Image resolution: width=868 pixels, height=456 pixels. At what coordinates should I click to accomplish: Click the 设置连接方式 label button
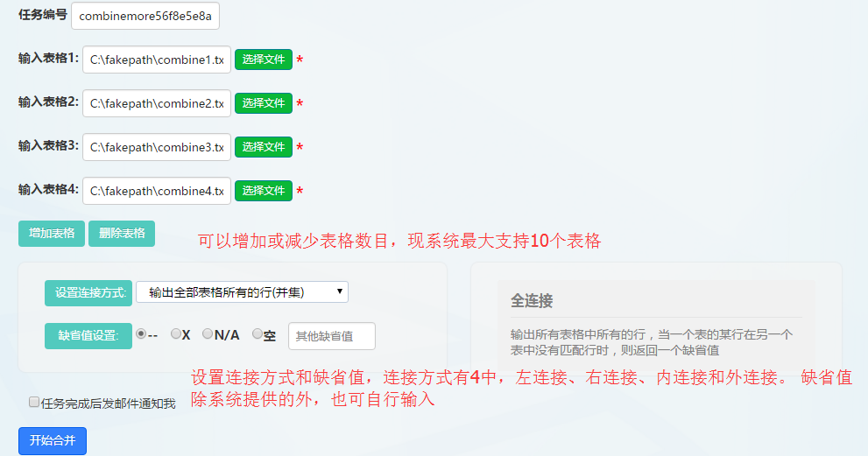(x=88, y=292)
